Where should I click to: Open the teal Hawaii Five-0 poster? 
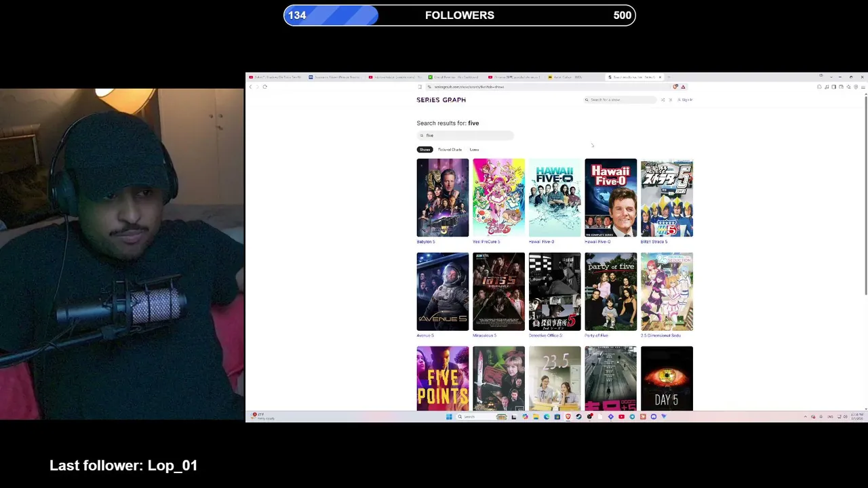coord(555,198)
